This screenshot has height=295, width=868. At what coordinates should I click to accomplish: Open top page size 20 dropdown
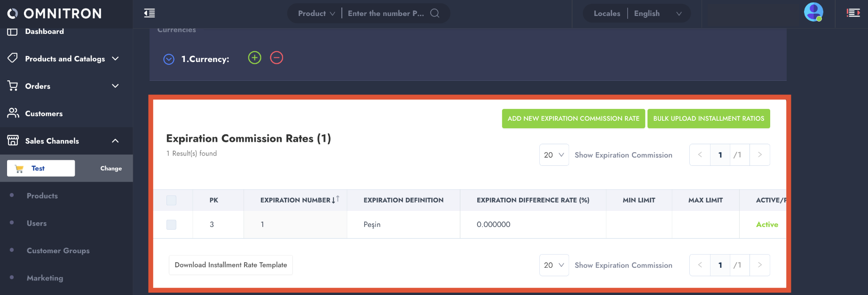[x=554, y=155]
